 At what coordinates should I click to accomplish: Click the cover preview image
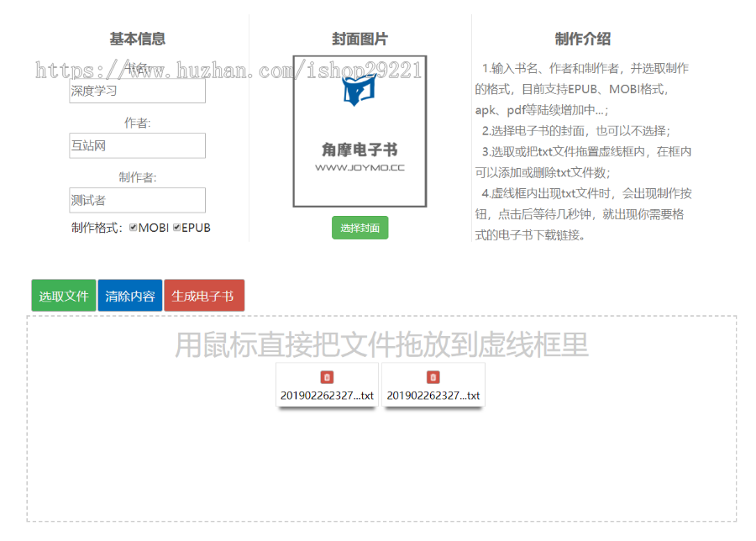click(x=360, y=130)
